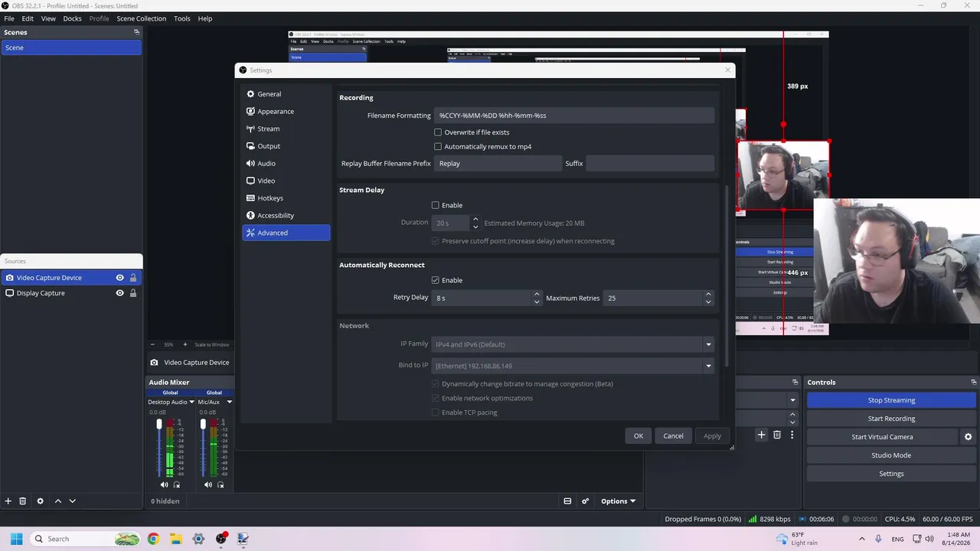980x551 pixels.
Task: Toggle visibility of Display Capture source
Action: pos(119,293)
